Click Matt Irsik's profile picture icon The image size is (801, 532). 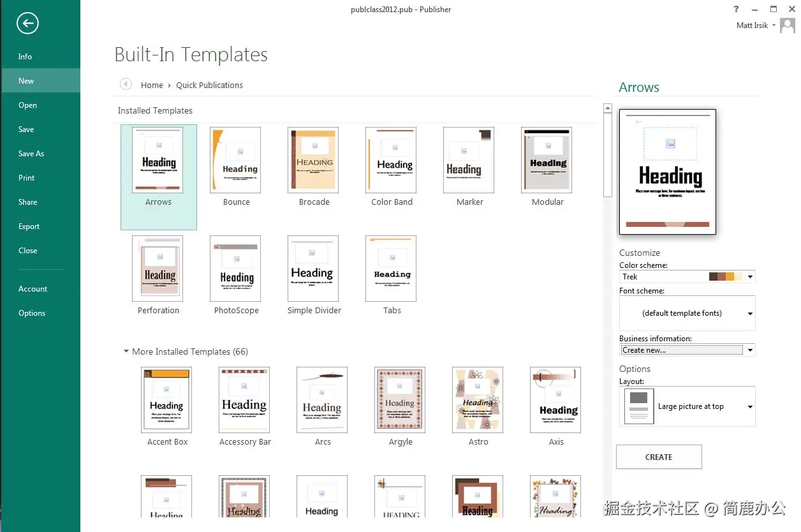[788, 26]
